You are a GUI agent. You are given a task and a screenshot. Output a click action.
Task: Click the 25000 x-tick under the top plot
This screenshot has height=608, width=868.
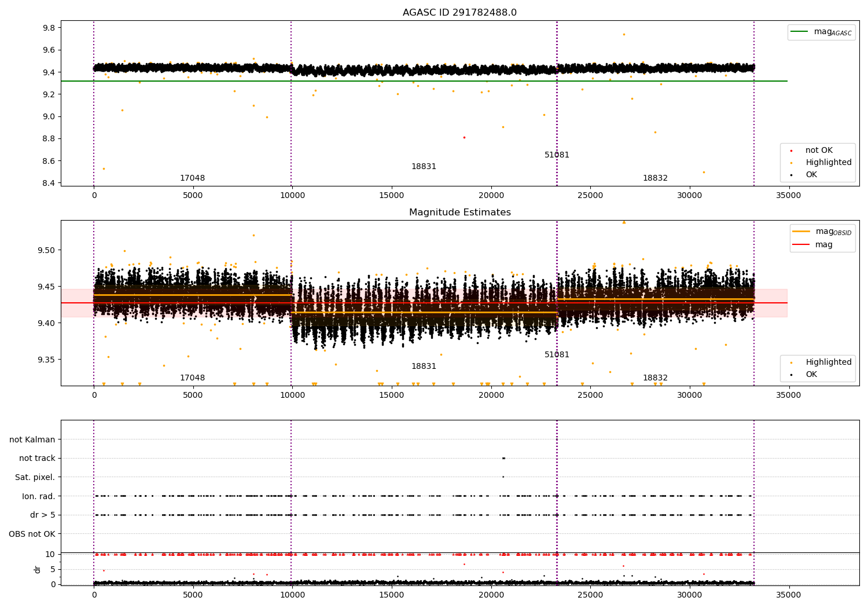point(590,196)
